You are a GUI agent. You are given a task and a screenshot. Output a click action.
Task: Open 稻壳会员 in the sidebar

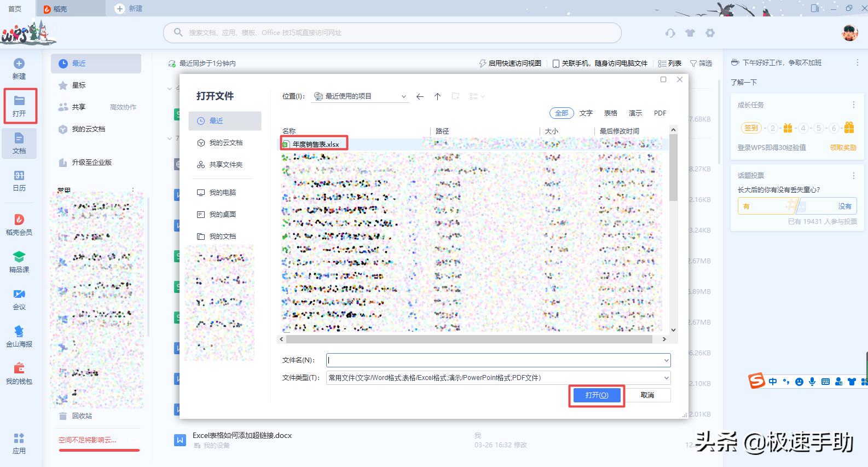pos(19,225)
